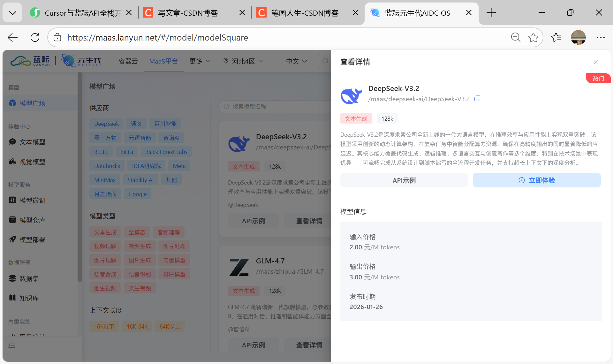The width and height of the screenshot is (613, 364).
Task: Open the 视觉模型 section
Action: point(32,162)
